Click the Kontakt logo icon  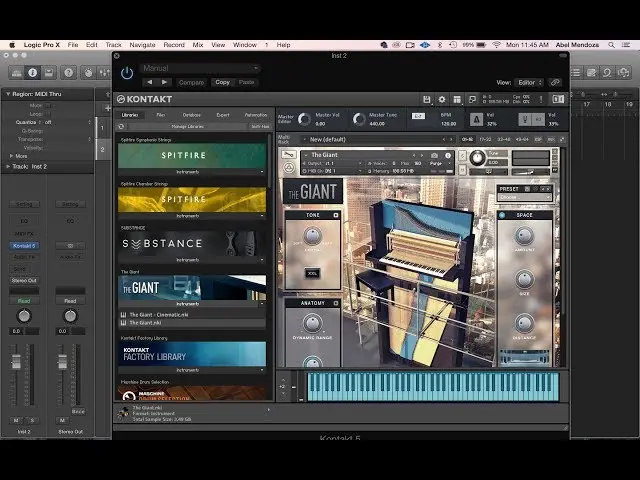[x=120, y=99]
